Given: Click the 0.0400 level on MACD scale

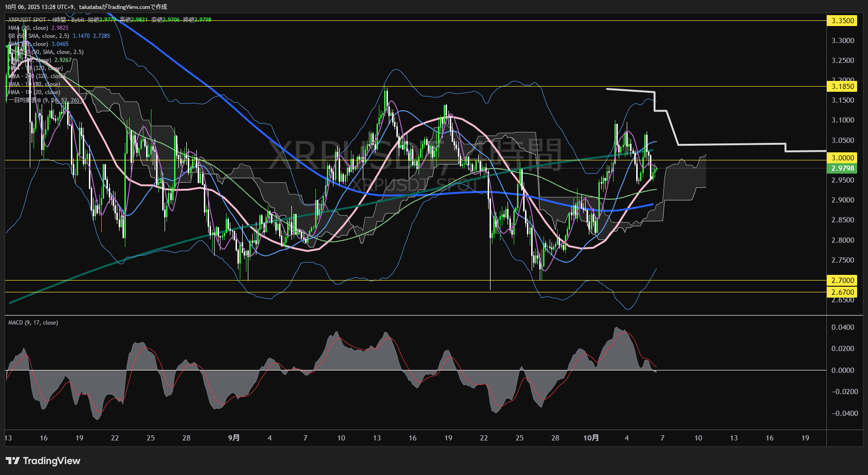Looking at the screenshot, I should click(842, 327).
